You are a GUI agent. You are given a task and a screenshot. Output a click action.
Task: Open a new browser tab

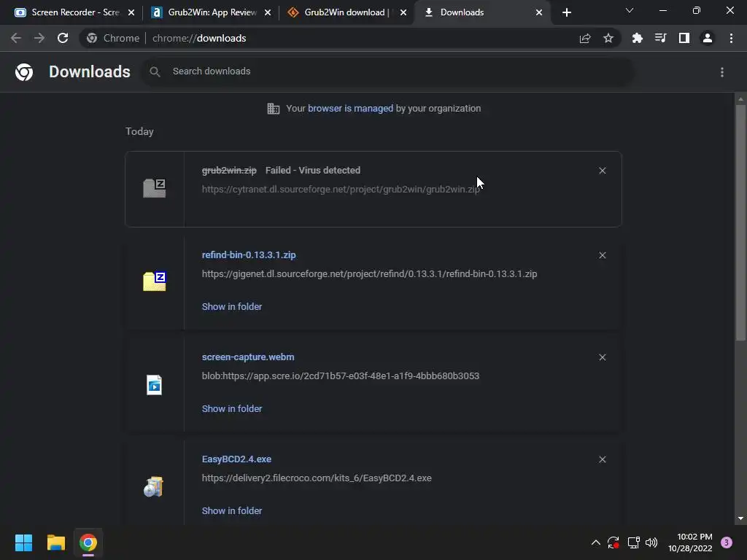pyautogui.click(x=566, y=12)
